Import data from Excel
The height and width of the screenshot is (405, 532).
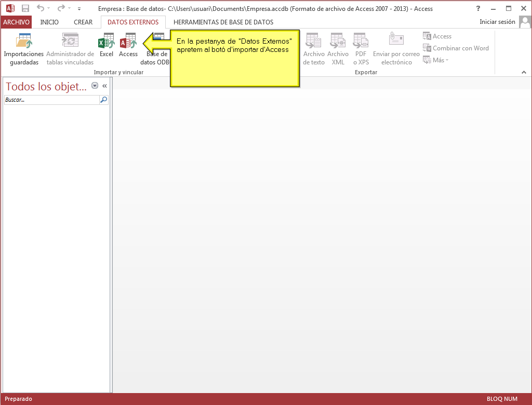point(106,45)
